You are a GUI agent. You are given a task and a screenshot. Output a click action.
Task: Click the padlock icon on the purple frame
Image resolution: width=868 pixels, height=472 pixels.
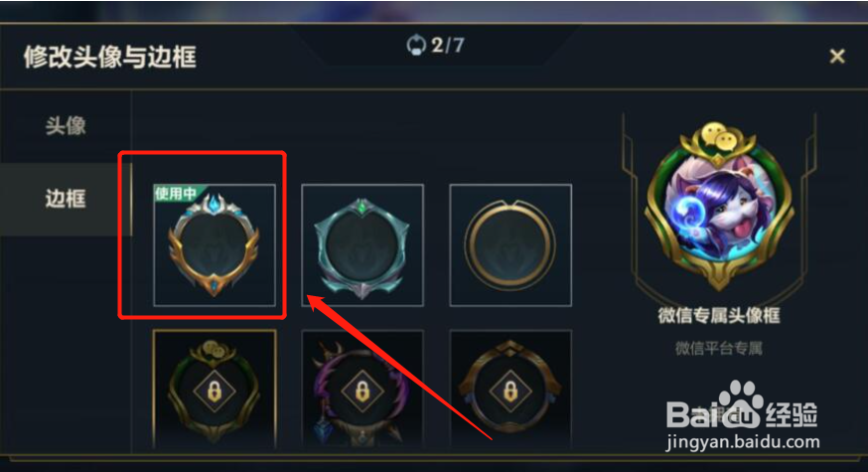click(x=362, y=392)
